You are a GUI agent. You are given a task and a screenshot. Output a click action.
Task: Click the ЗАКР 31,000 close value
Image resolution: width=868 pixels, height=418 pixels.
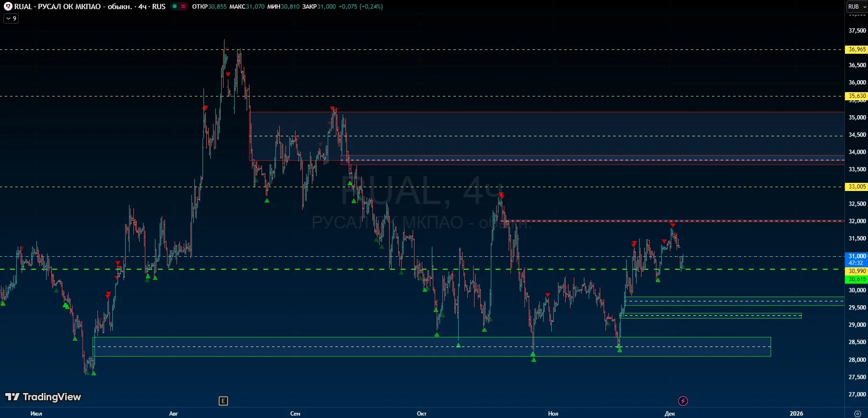pyautogui.click(x=319, y=7)
